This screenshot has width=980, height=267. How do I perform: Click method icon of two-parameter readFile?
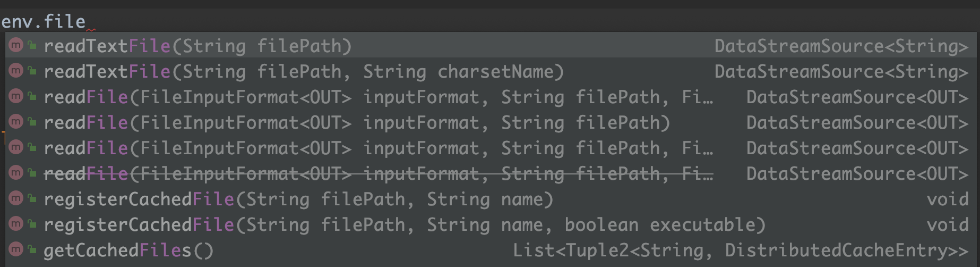[x=16, y=122]
